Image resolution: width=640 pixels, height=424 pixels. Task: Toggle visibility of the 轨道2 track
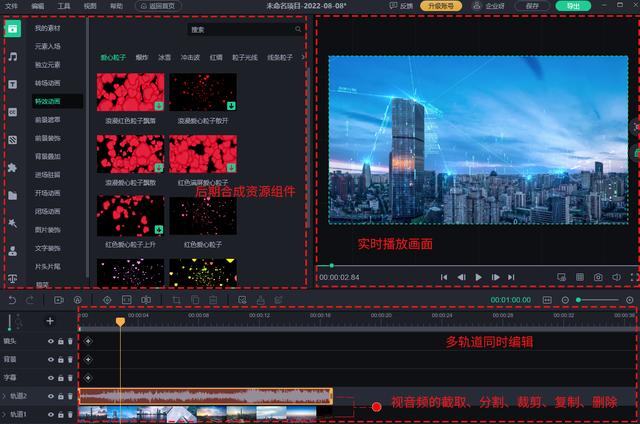pyautogui.click(x=51, y=396)
